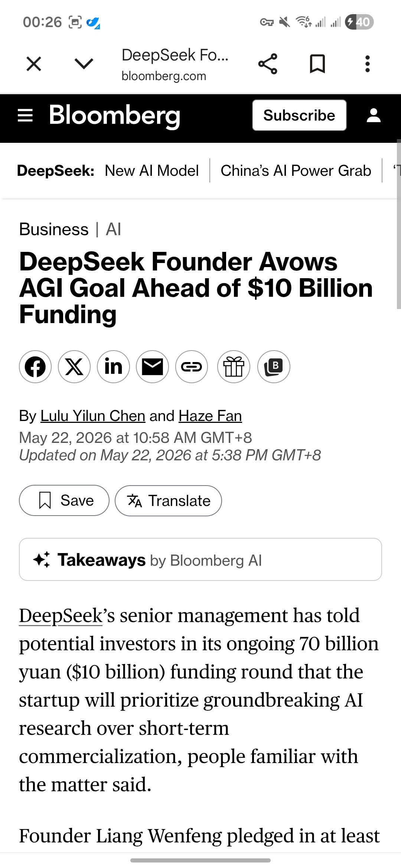Translate the article
401x868 pixels.
(x=168, y=501)
